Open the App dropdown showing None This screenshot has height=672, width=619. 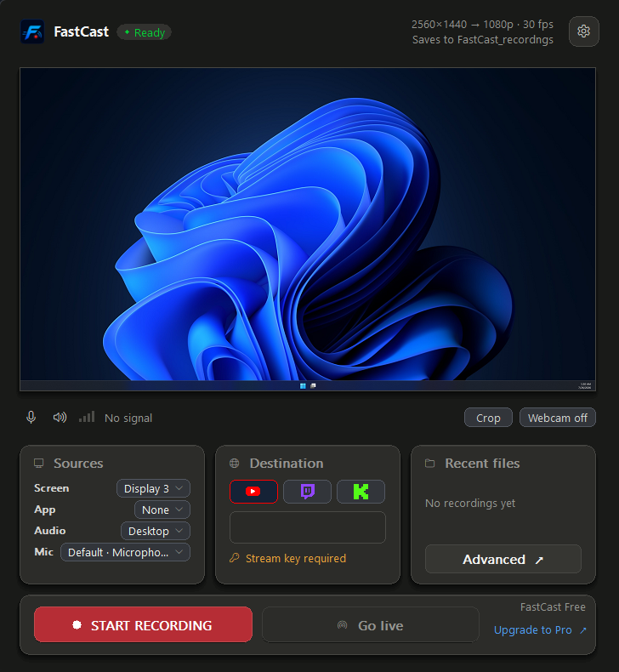pyautogui.click(x=162, y=510)
